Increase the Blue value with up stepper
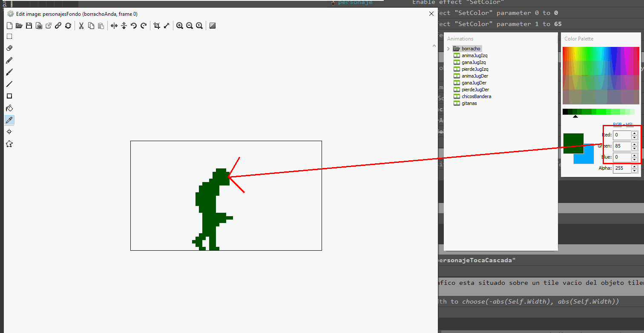This screenshot has width=644, height=333. (x=635, y=155)
